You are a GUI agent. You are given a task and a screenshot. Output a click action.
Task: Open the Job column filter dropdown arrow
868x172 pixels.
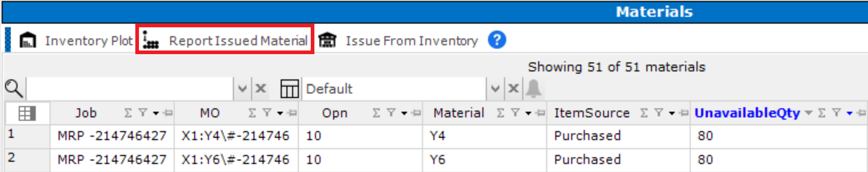click(156, 113)
